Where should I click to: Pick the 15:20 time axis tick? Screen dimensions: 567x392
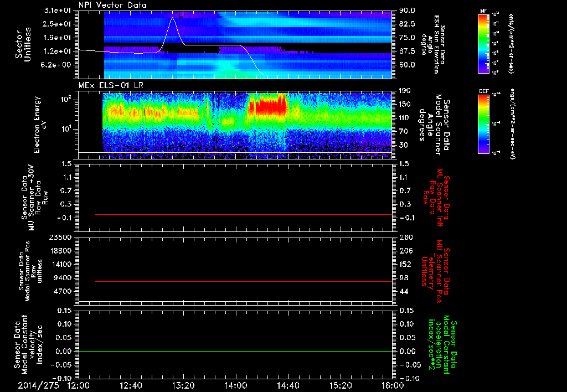point(341,385)
